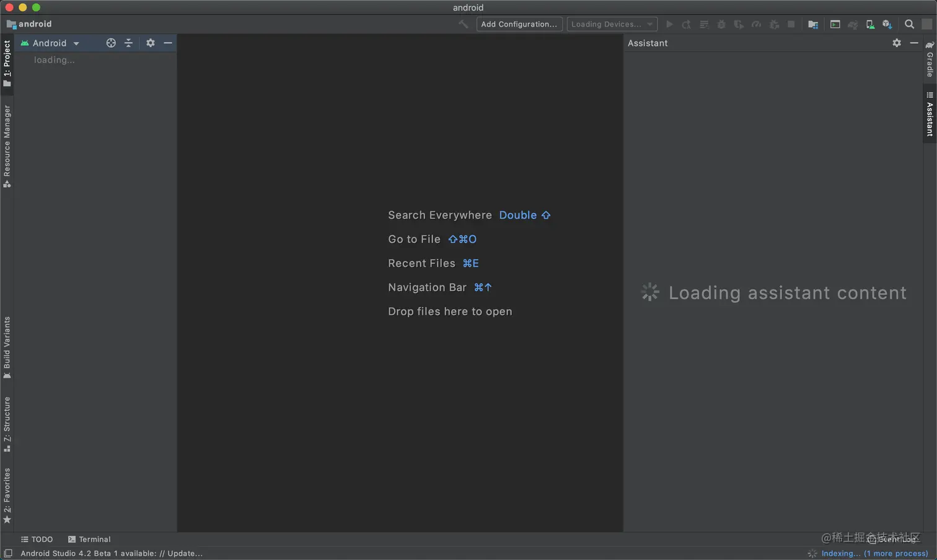Viewport: 937px width, 560px height.
Task: Click Sync Project with Gradle Files icon
Action: click(x=853, y=24)
